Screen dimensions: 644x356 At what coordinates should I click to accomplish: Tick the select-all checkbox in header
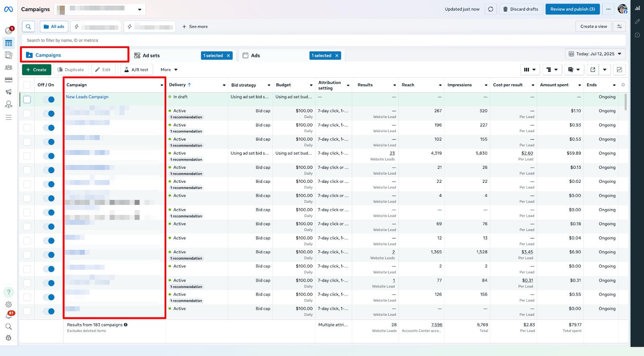27,85
